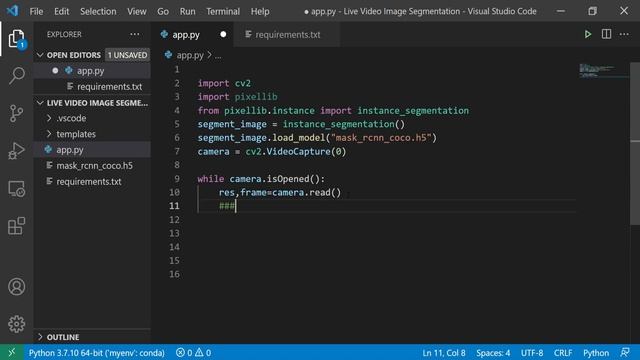Select Python 3.7.10 interpreter in status bar

click(96, 352)
